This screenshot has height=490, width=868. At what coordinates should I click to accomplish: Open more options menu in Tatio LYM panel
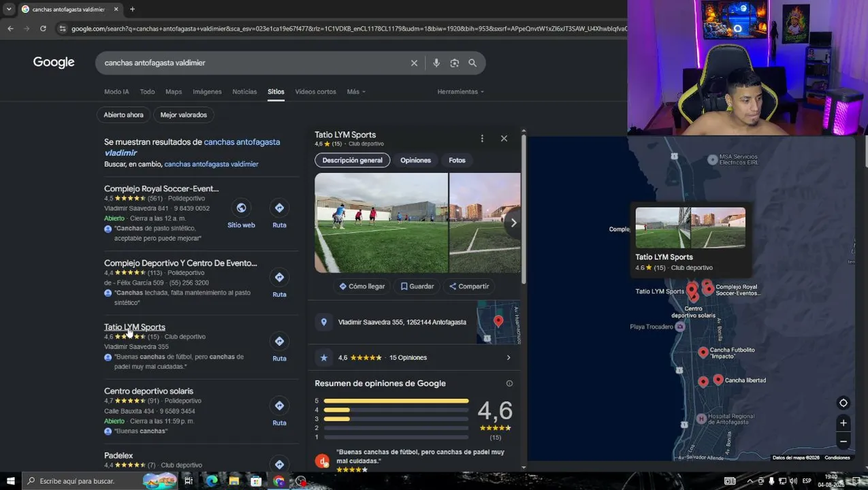[482, 138]
